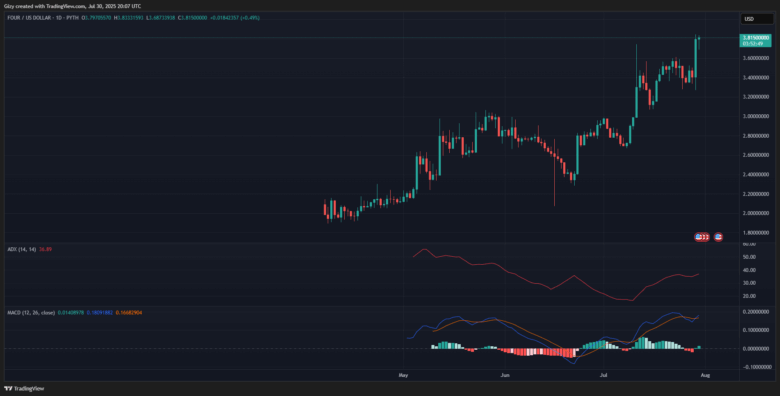Image resolution: width=780 pixels, height=396 pixels.
Task: Click the low price value 3.68733938
Action: [x=162, y=17]
